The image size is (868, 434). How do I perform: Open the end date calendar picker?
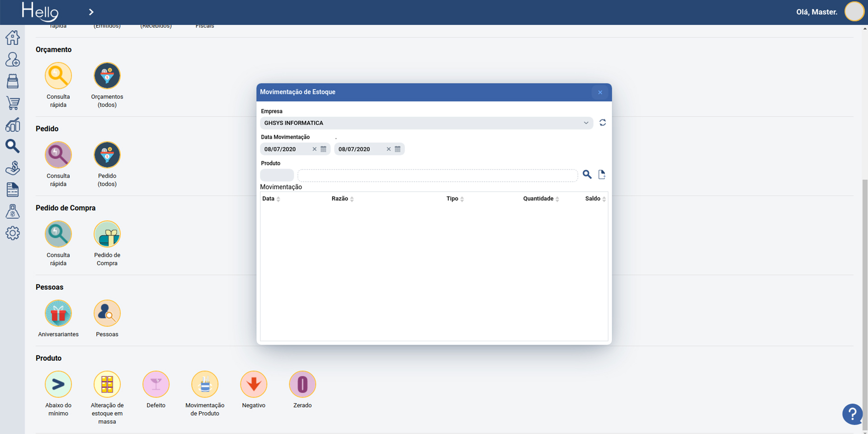(398, 149)
